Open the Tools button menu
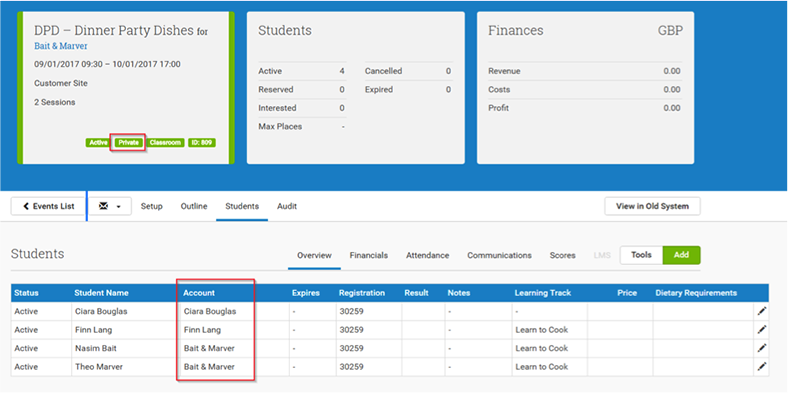Screen dimensions: 788x393 [641, 255]
